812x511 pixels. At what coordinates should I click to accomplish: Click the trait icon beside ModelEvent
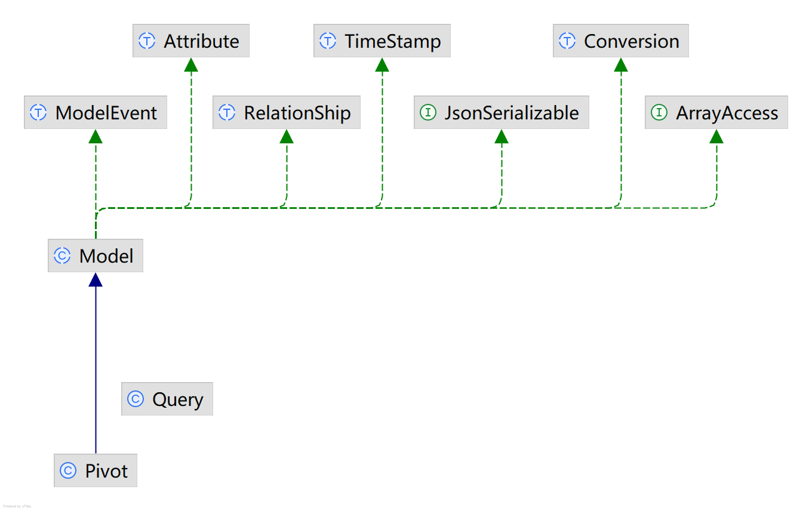tap(38, 113)
